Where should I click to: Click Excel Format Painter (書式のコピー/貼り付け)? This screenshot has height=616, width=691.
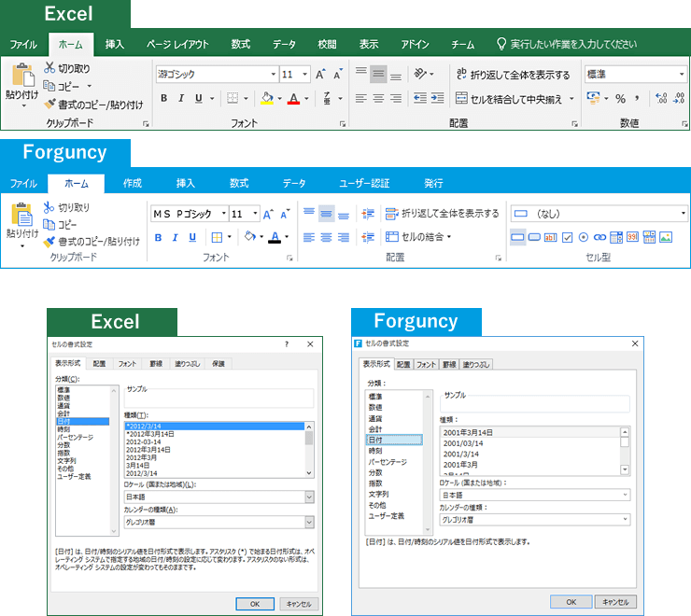pyautogui.click(x=94, y=105)
